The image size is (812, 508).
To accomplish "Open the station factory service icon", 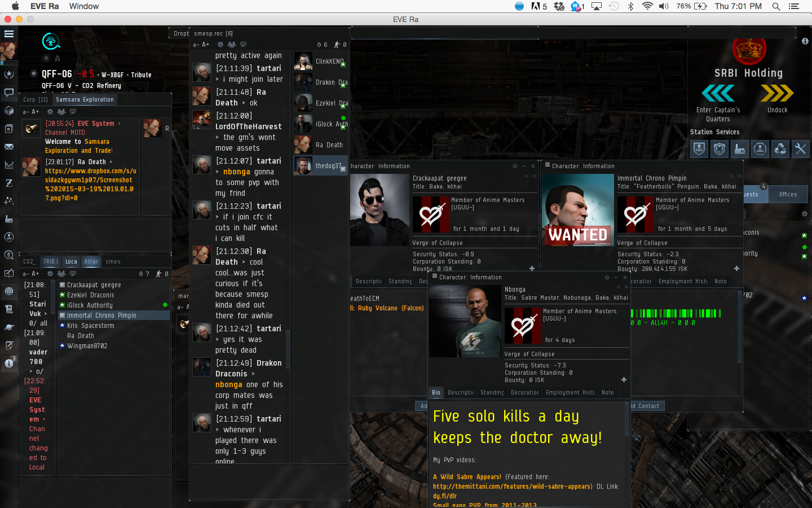I will coord(739,149).
